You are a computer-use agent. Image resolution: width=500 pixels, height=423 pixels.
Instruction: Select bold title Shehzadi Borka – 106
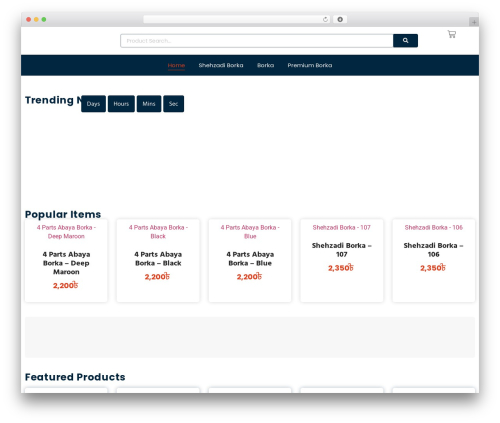coord(433,250)
